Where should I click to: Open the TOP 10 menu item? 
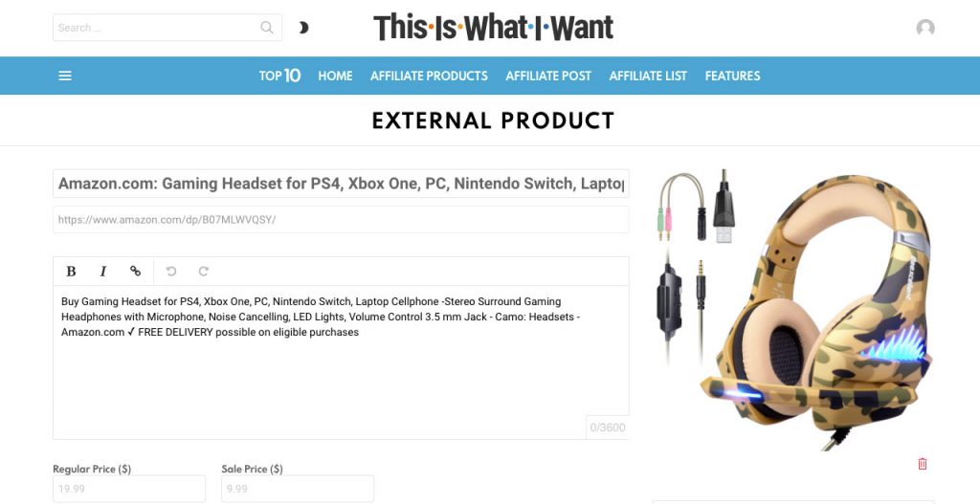(279, 77)
